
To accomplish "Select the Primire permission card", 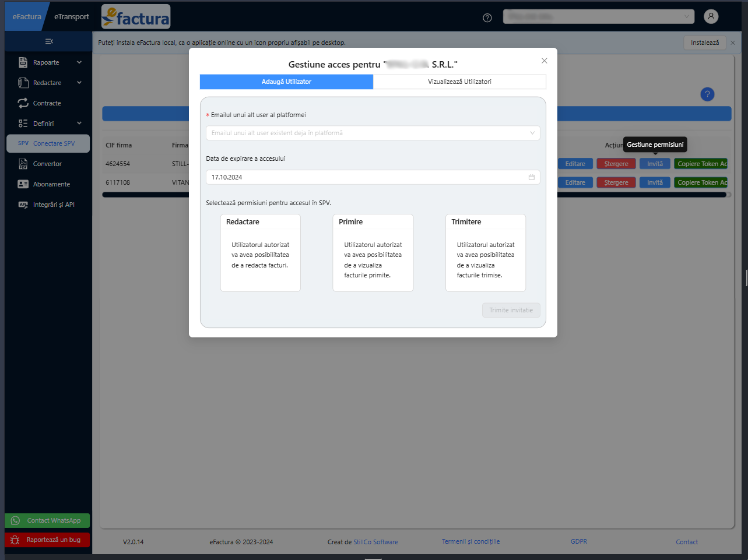I will 373,252.
